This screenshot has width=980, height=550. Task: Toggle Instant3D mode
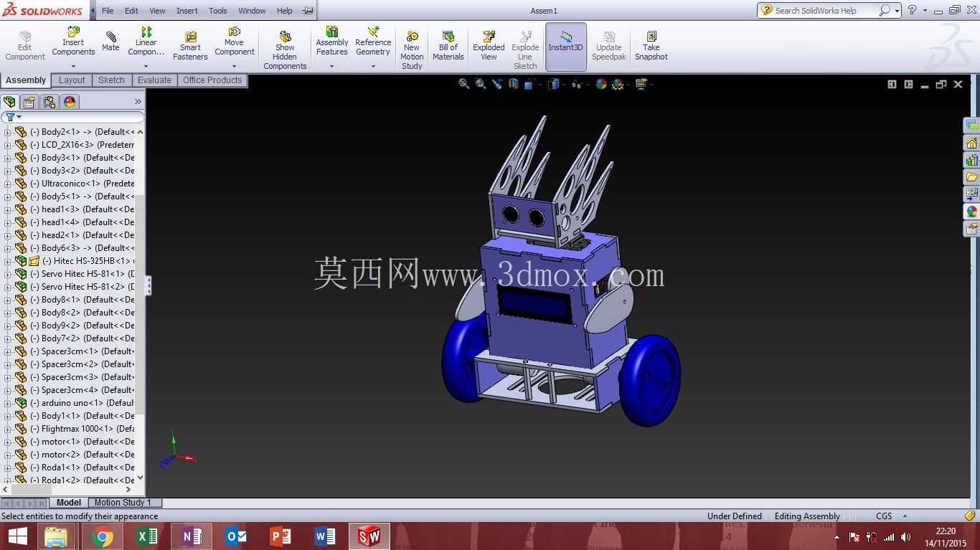[x=566, y=47]
